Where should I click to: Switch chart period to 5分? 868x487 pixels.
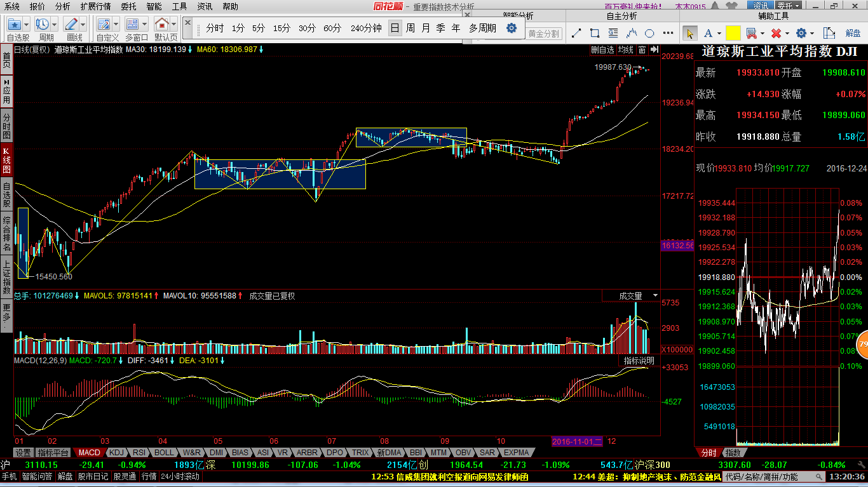click(x=258, y=28)
